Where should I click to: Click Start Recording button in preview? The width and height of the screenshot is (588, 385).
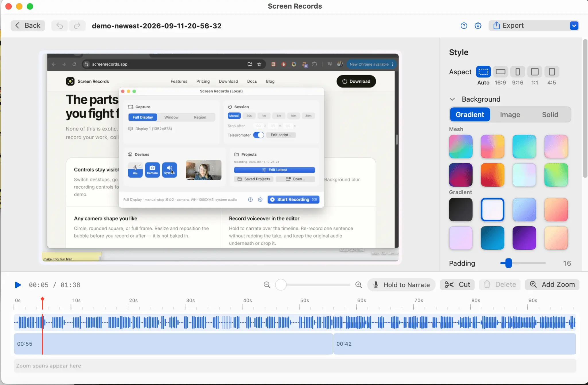pos(293,200)
